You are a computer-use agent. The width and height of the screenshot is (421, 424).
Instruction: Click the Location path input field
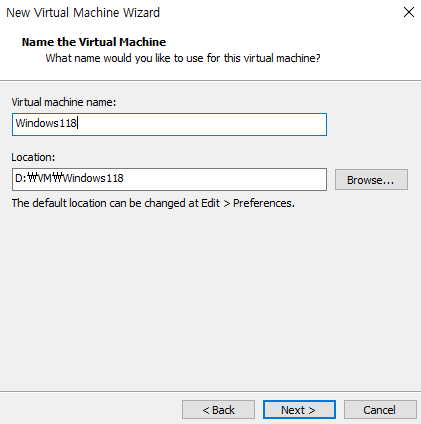click(169, 179)
